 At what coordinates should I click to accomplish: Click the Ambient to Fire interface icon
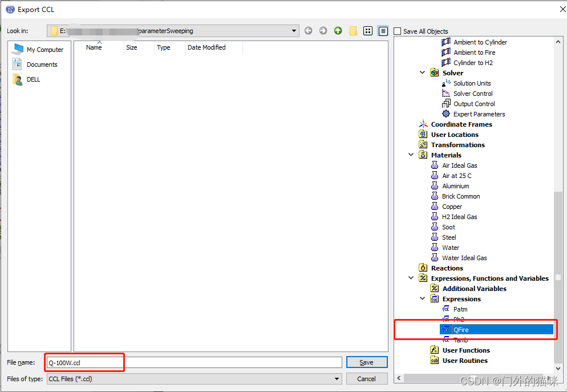446,52
